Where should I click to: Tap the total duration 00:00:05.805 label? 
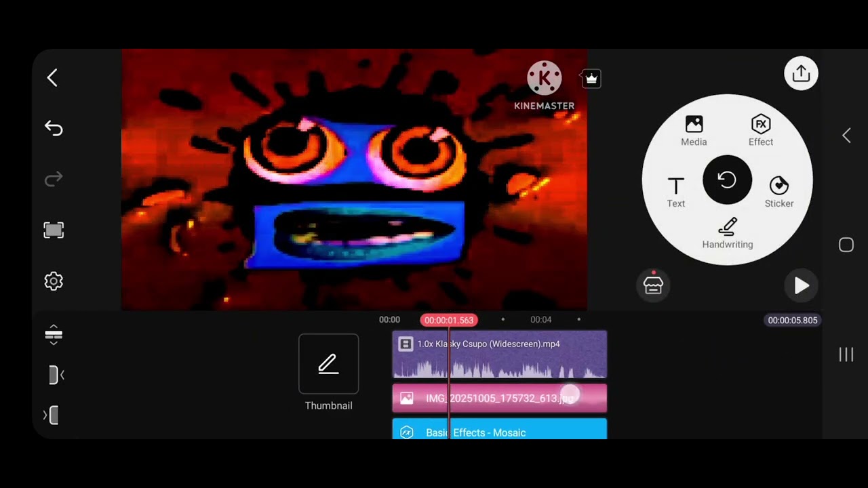click(x=793, y=320)
